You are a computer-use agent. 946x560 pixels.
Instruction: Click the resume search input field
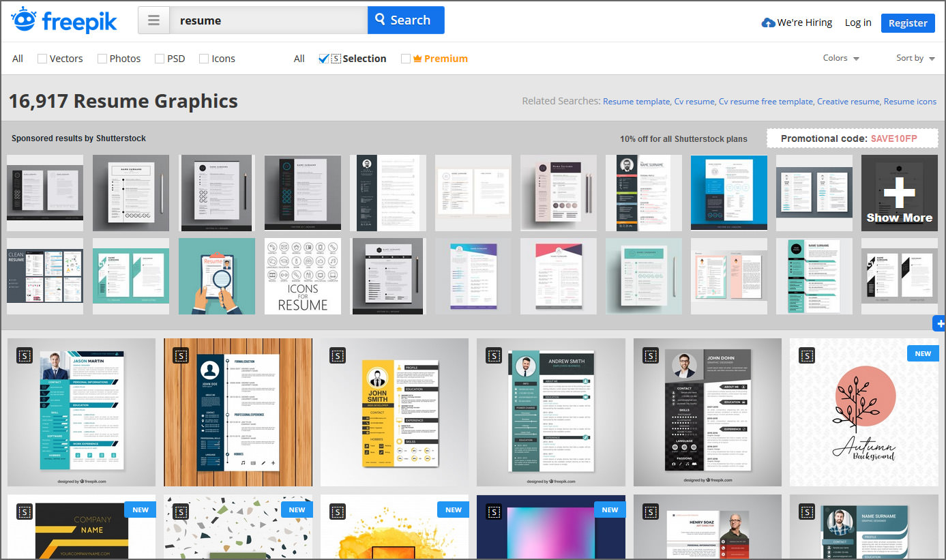point(268,20)
